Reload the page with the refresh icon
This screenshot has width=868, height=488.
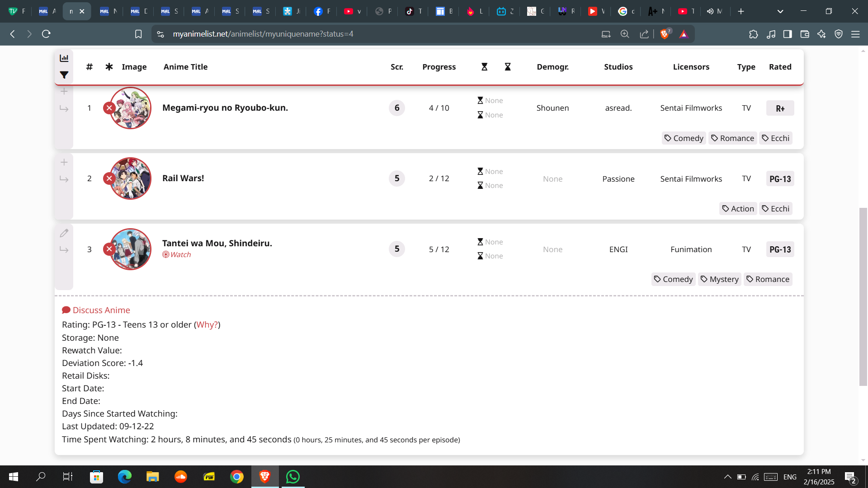46,34
